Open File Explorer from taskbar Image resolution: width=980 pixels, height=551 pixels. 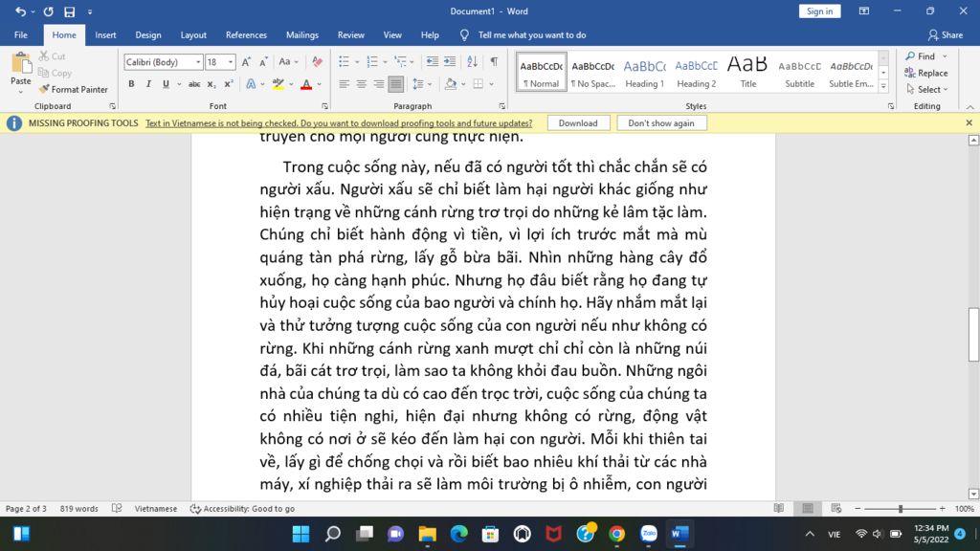428,534
